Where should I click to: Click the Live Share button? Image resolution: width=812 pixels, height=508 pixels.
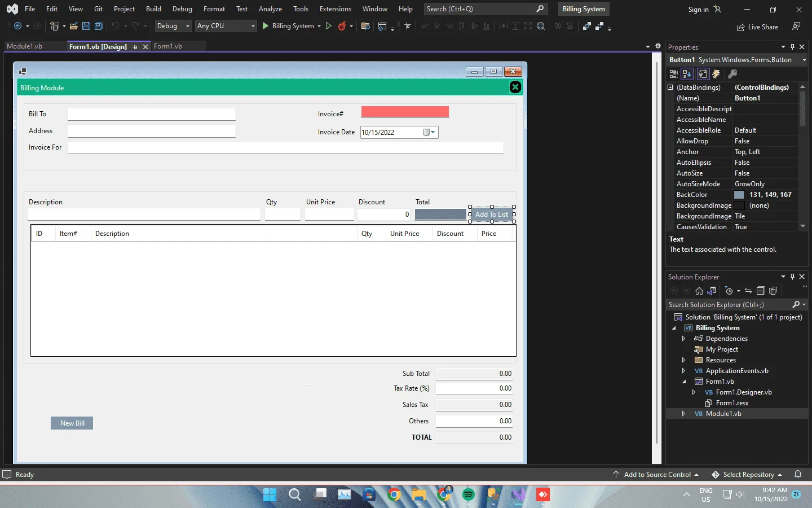[x=757, y=27]
